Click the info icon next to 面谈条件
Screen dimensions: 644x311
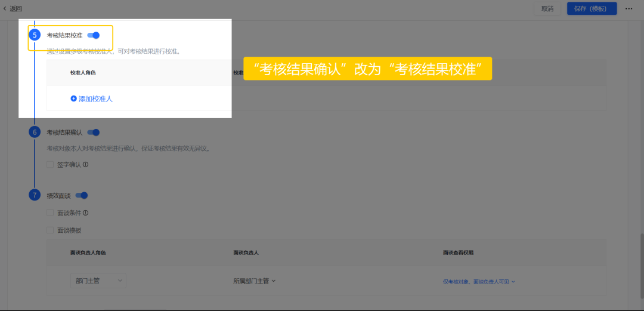(86, 213)
